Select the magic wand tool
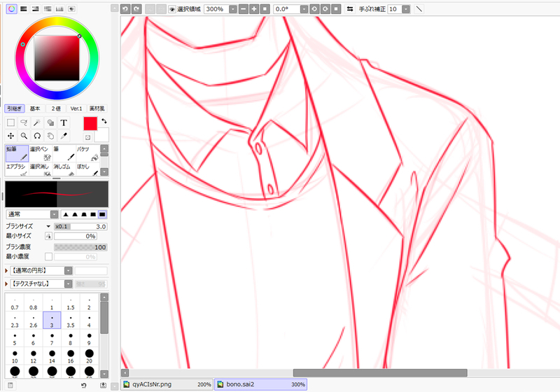The image size is (560, 392). pyautogui.click(x=37, y=122)
